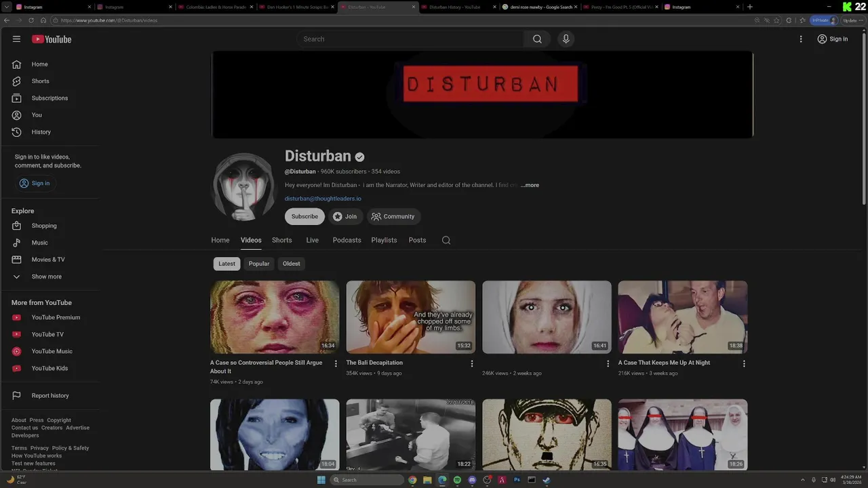Switch to channel Shorts tab
Viewport: 868px width, 488px height.
pyautogui.click(x=282, y=240)
